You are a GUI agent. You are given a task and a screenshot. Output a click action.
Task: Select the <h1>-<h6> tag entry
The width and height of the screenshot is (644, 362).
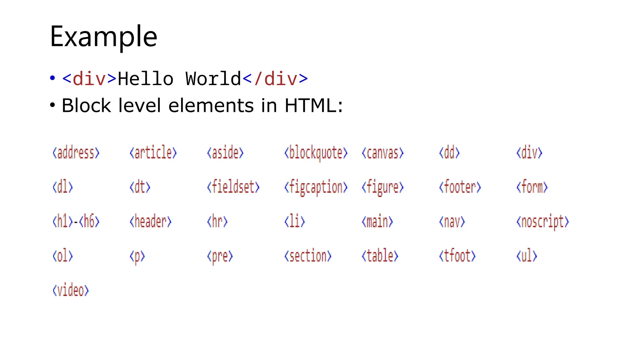(x=76, y=222)
